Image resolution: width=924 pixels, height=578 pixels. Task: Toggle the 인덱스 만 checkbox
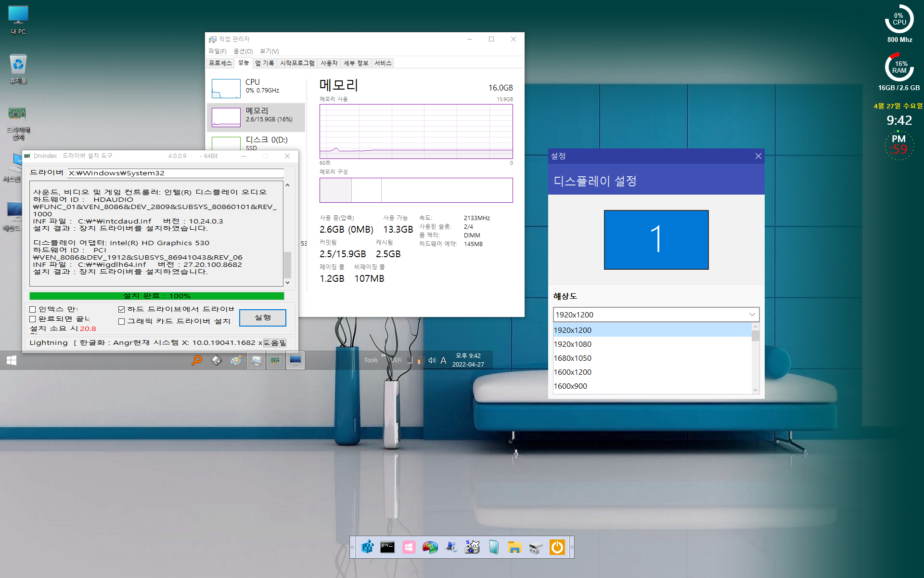33,309
